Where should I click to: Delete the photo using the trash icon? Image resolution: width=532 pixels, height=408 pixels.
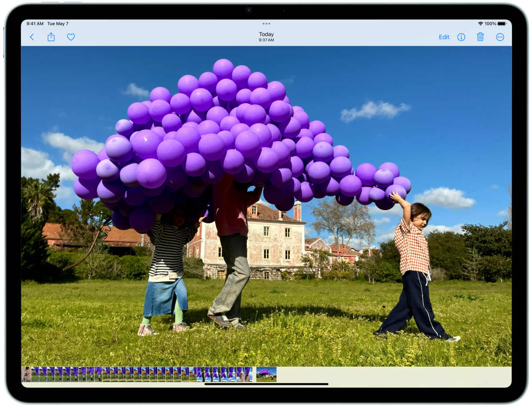tap(480, 36)
